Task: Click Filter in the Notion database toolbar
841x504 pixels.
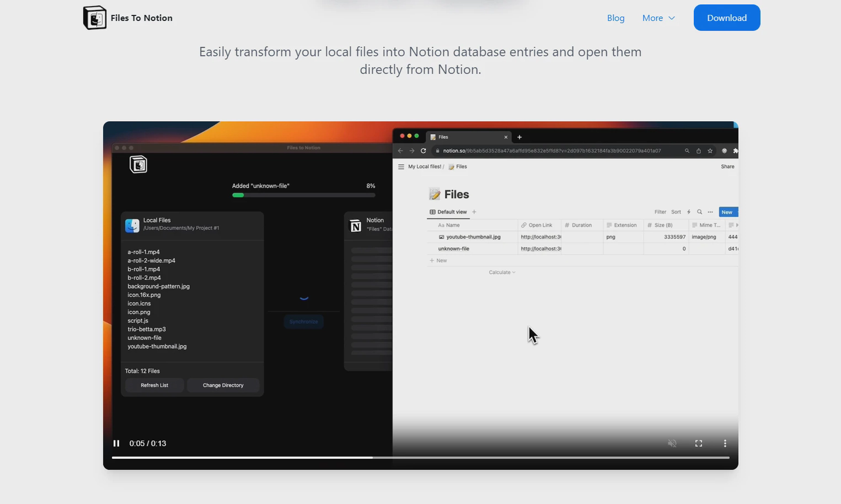Action: tap(660, 212)
